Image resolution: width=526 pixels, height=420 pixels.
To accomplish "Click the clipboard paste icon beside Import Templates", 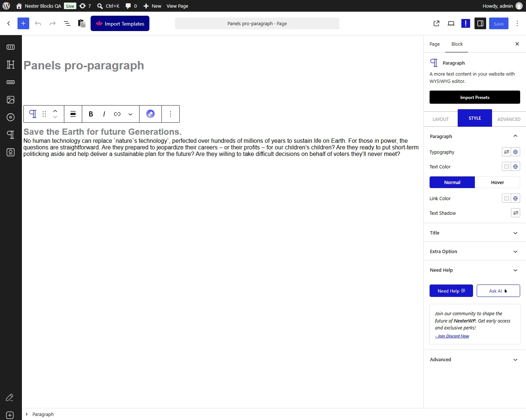I will point(82,23).
